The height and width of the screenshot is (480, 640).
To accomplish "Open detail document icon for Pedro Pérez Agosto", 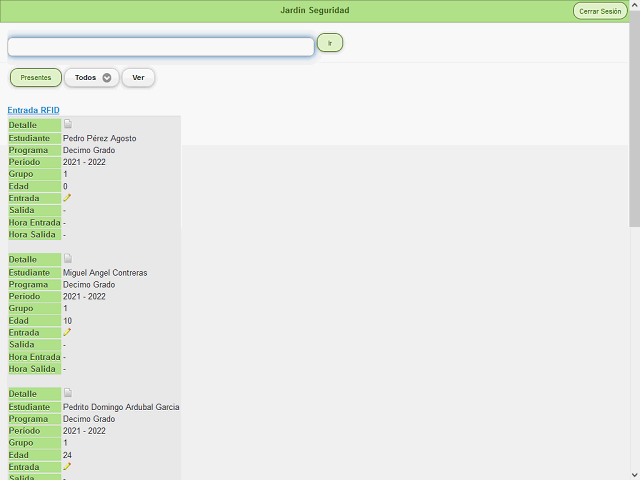I will [68, 125].
